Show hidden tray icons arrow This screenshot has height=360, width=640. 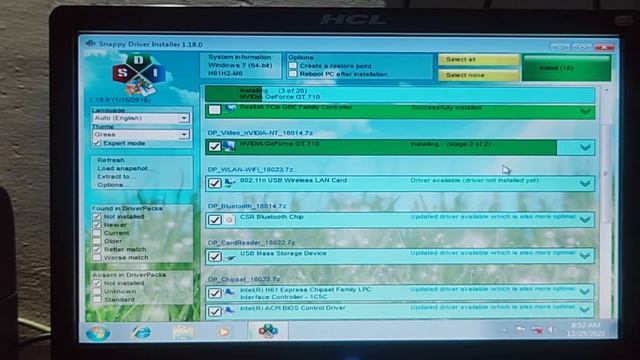point(504,329)
